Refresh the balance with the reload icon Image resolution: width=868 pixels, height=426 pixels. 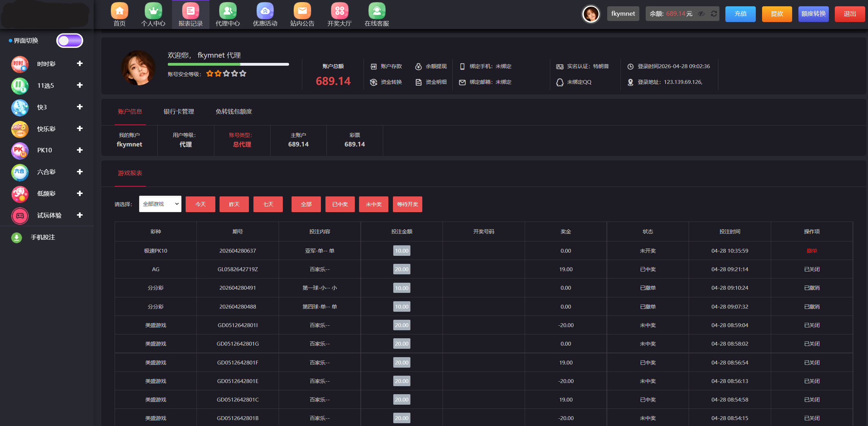coord(714,14)
